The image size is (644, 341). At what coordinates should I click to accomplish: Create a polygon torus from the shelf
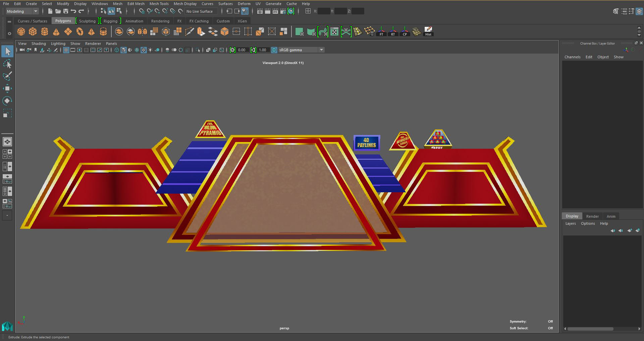[x=80, y=32]
